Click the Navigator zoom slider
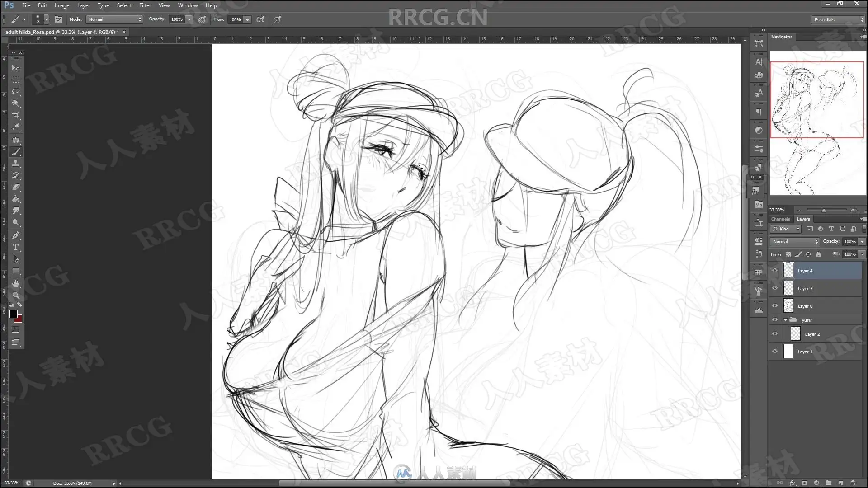 [824, 210]
